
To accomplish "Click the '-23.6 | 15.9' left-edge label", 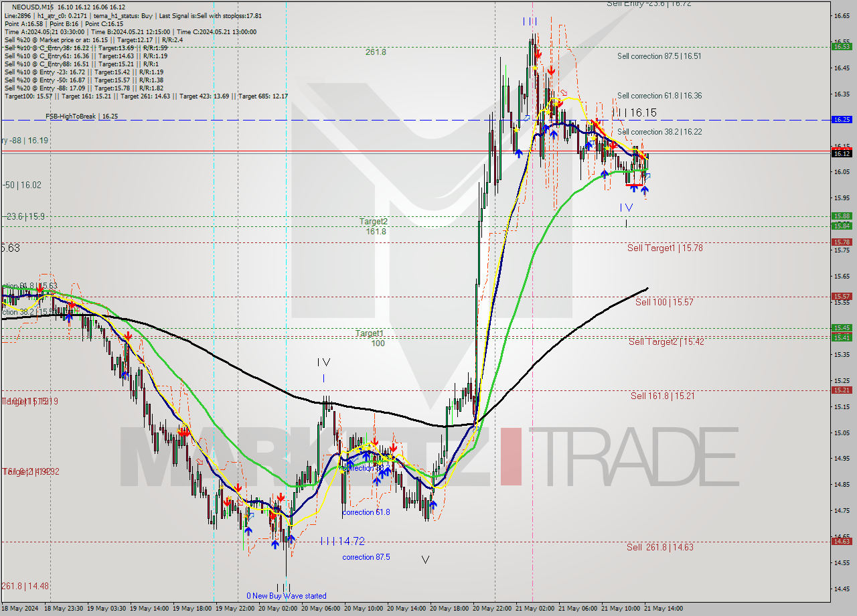I will click(x=23, y=216).
